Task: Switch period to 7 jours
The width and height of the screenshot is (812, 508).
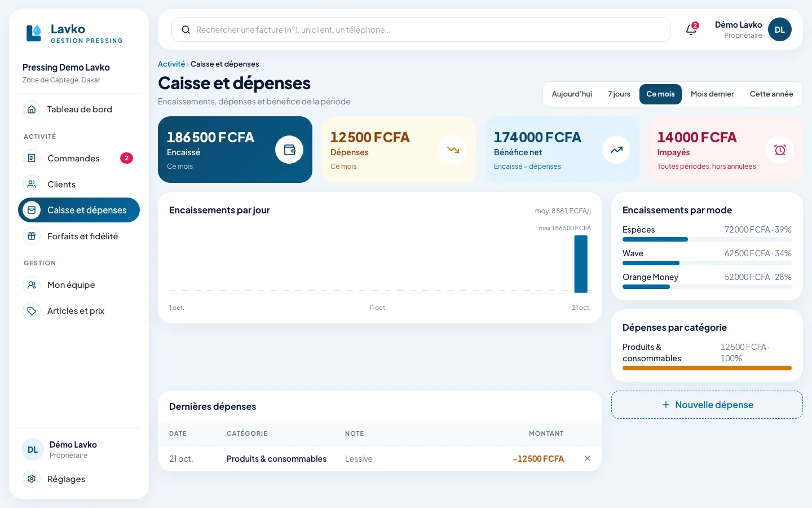Action: pyautogui.click(x=619, y=94)
